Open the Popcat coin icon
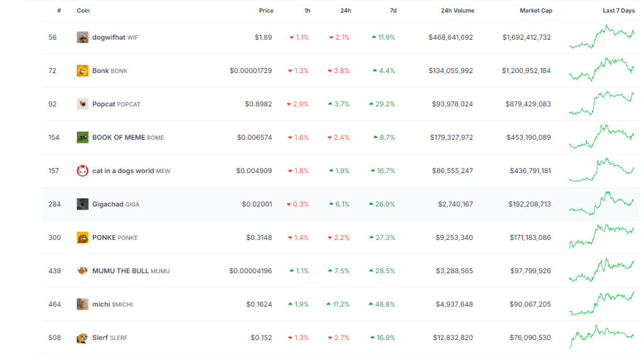Image resolution: width=644 pixels, height=355 pixels. click(x=82, y=104)
